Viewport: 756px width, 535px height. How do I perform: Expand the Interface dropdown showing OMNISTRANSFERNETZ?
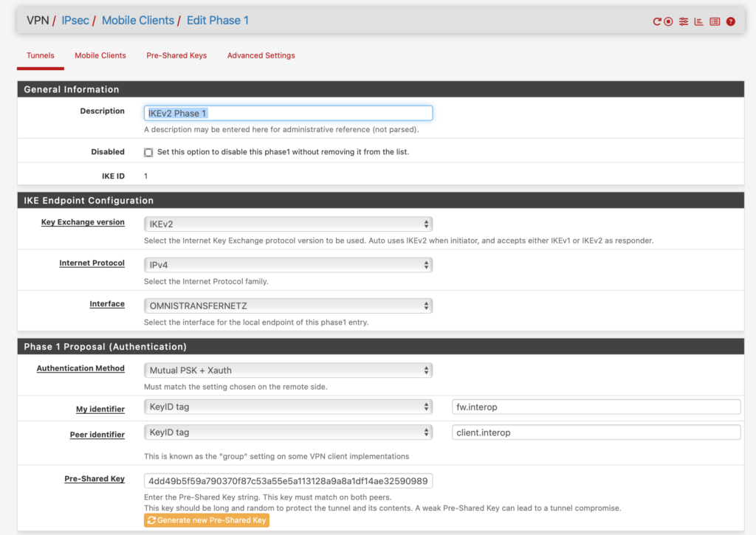coord(288,305)
